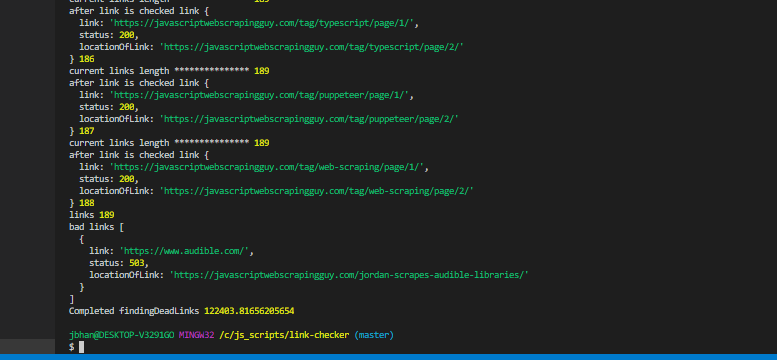
Task: Open the jordan-scrapes-audible-libraries URL
Action: (349, 275)
